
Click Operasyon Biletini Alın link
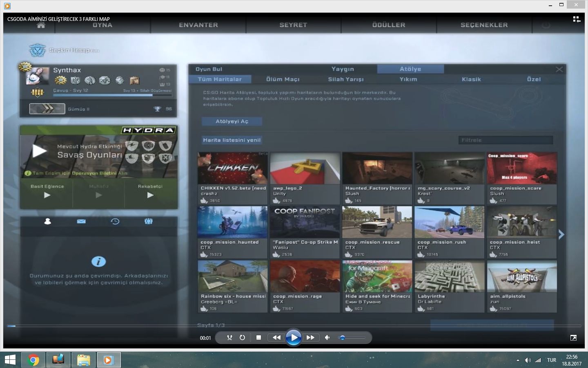point(100,173)
